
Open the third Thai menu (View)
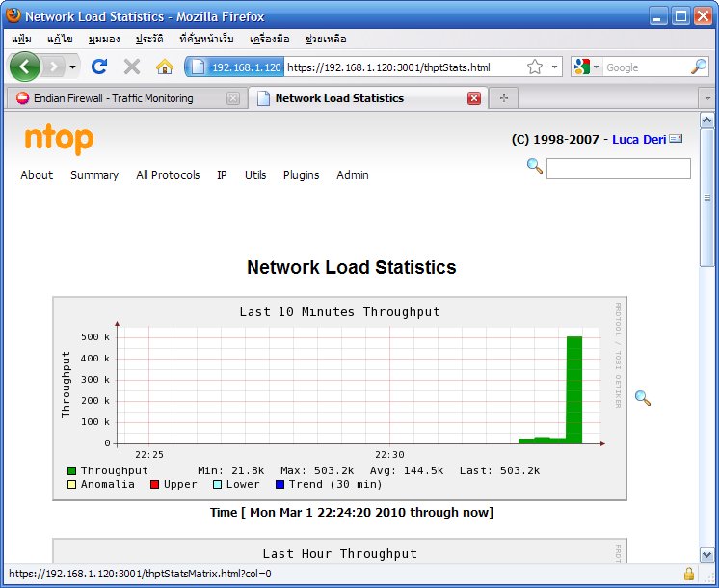(x=104, y=39)
